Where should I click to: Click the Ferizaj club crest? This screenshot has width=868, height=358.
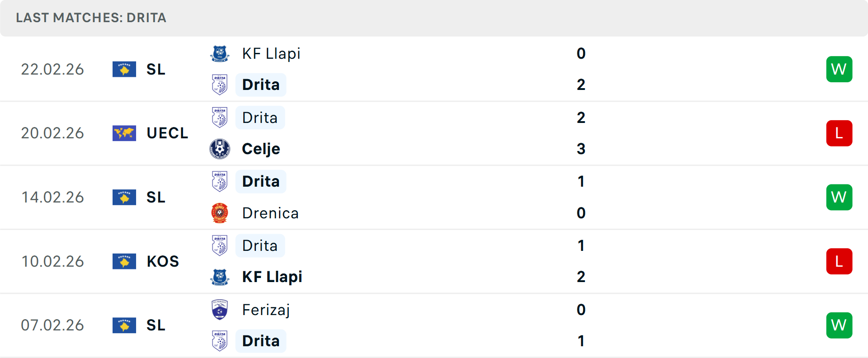220,310
